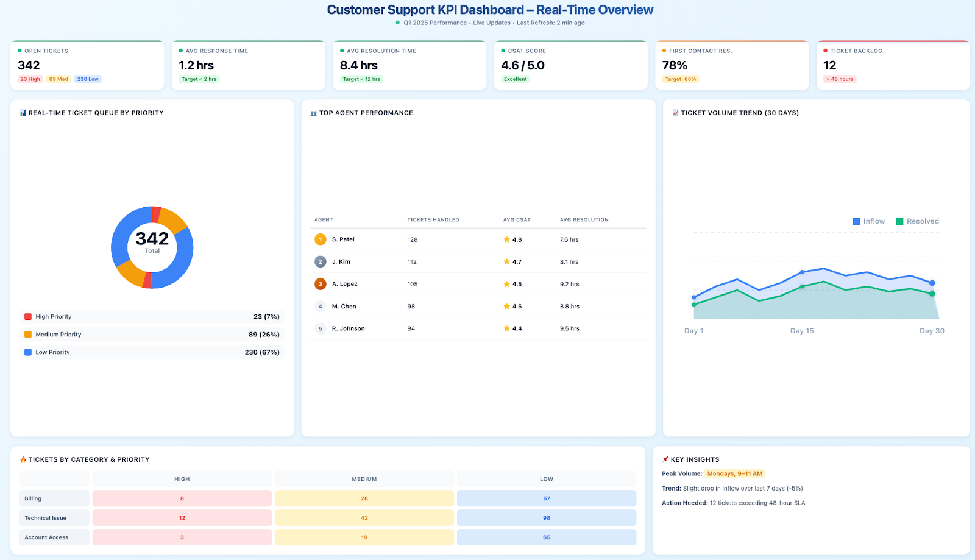Select the donut chart center showing 342 total
The width and height of the screenshot is (975, 560).
152,247
